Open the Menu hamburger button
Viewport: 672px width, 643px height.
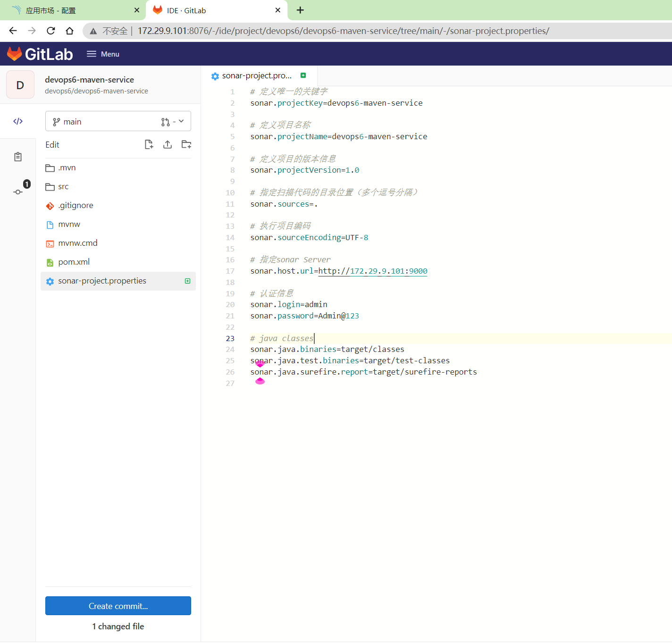[x=103, y=54]
